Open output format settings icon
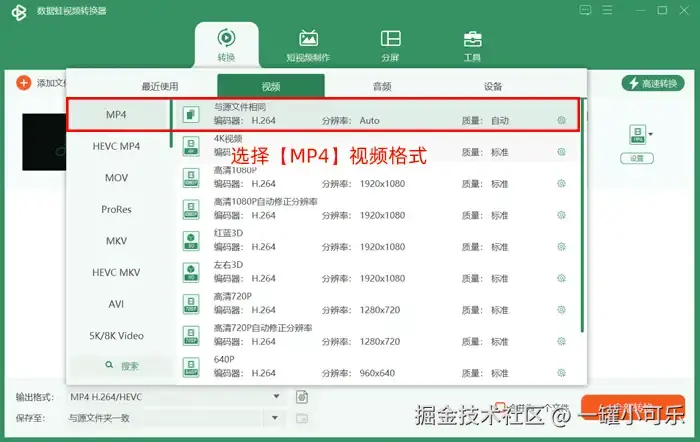The height and width of the screenshot is (442, 700). pos(302,397)
